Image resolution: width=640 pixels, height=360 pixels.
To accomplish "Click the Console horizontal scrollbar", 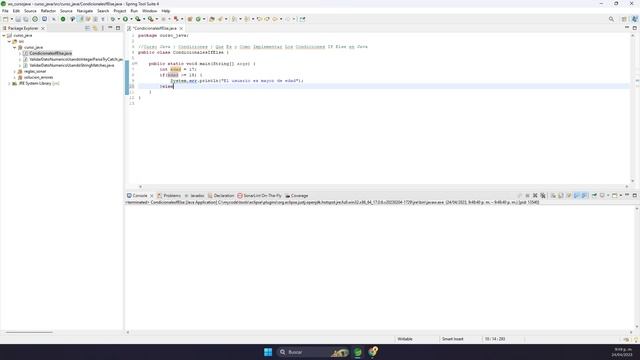I will 381,332.
